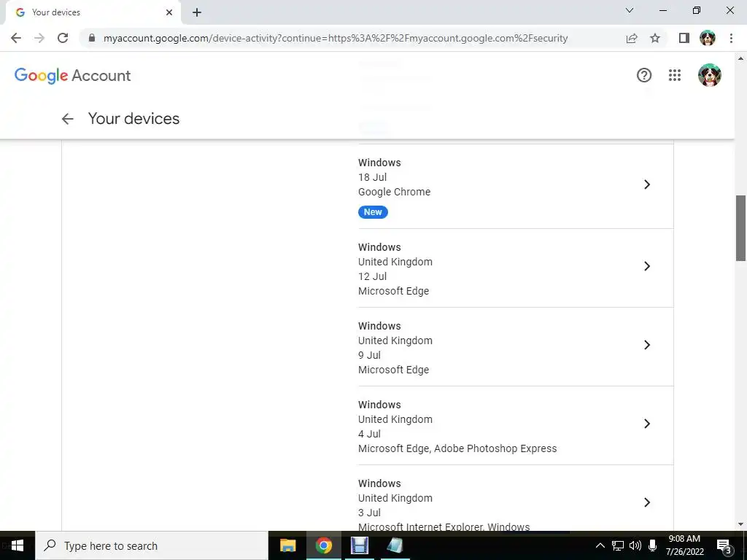The width and height of the screenshot is (747, 560).
Task: Close the Your devices tab
Action: (169, 12)
